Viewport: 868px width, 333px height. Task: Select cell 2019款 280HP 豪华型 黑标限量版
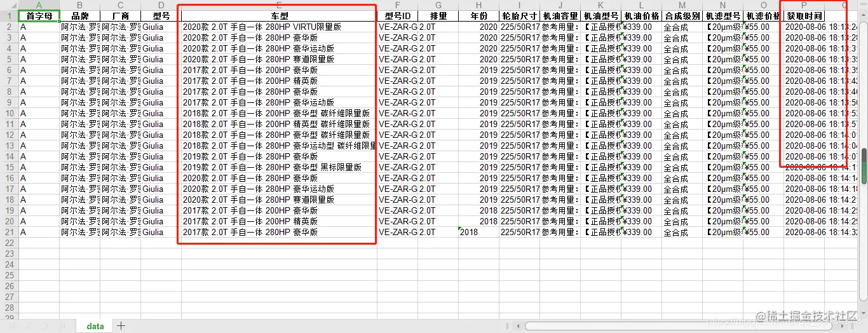click(279, 167)
